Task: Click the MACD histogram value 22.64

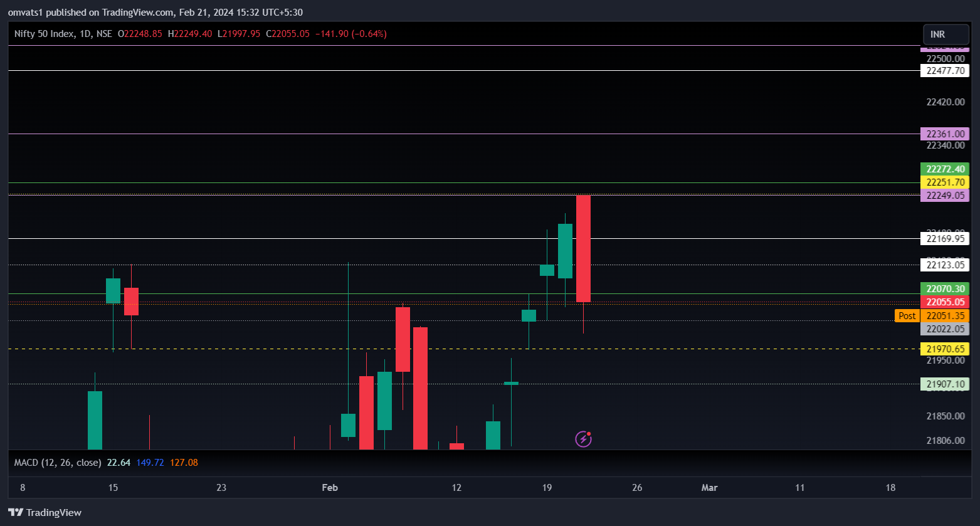Action: point(119,463)
